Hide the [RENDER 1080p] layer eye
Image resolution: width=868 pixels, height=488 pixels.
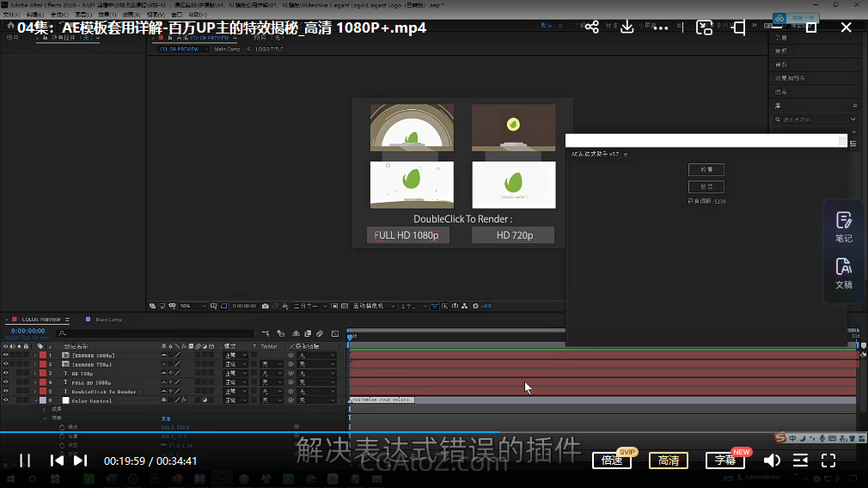pyautogui.click(x=6, y=355)
